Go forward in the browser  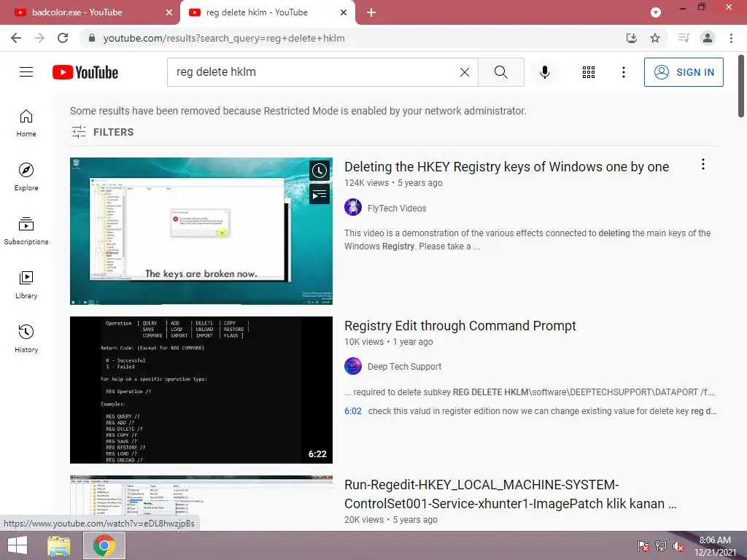click(x=39, y=38)
